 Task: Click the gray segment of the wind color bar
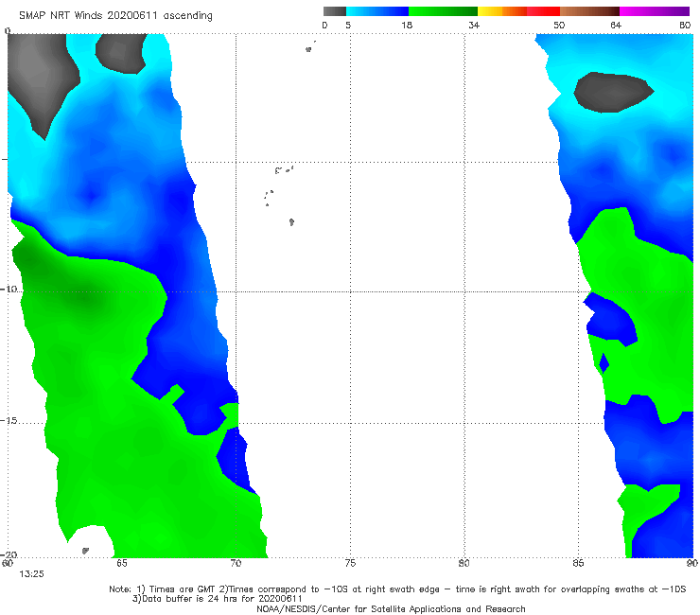pyautogui.click(x=335, y=11)
